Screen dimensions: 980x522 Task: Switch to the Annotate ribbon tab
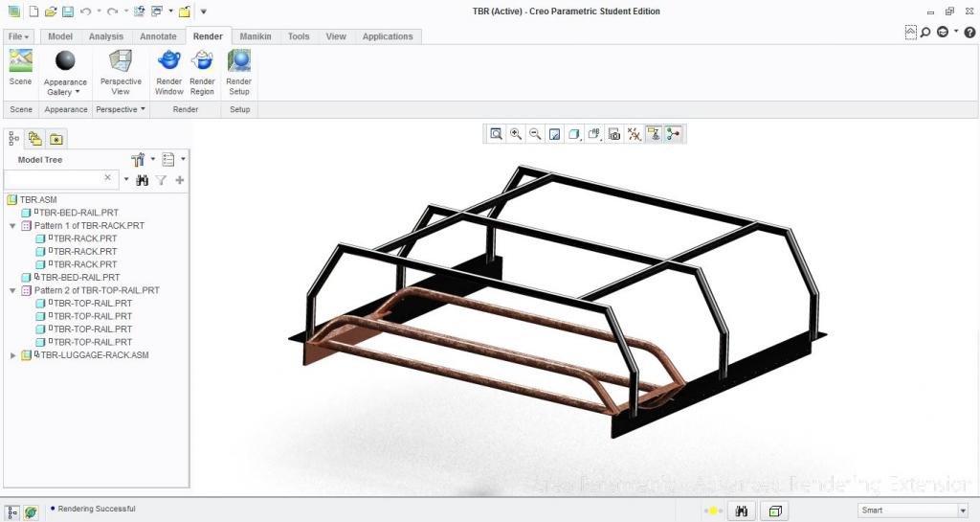point(158,36)
